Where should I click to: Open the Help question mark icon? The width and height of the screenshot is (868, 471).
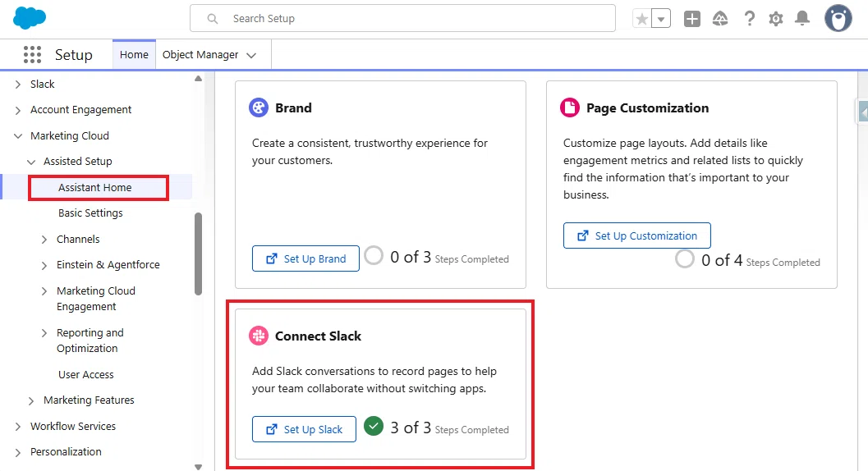pos(750,19)
